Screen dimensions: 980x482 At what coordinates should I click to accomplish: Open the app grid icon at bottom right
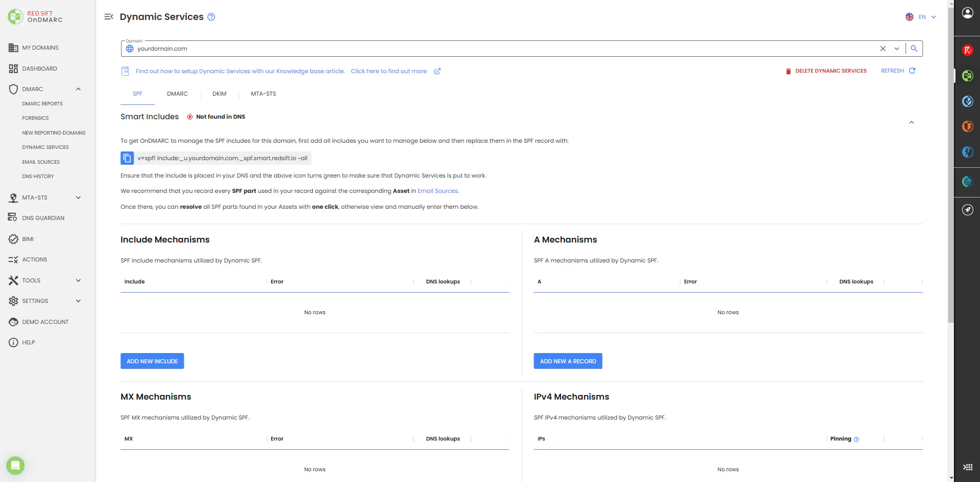[967, 467]
